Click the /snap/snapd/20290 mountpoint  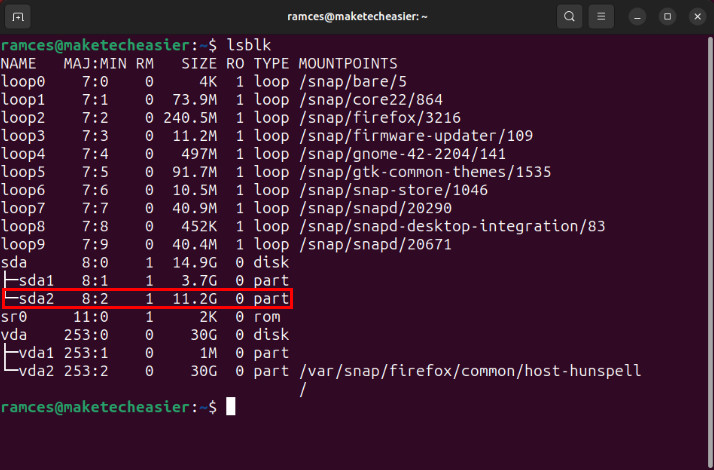pos(375,208)
